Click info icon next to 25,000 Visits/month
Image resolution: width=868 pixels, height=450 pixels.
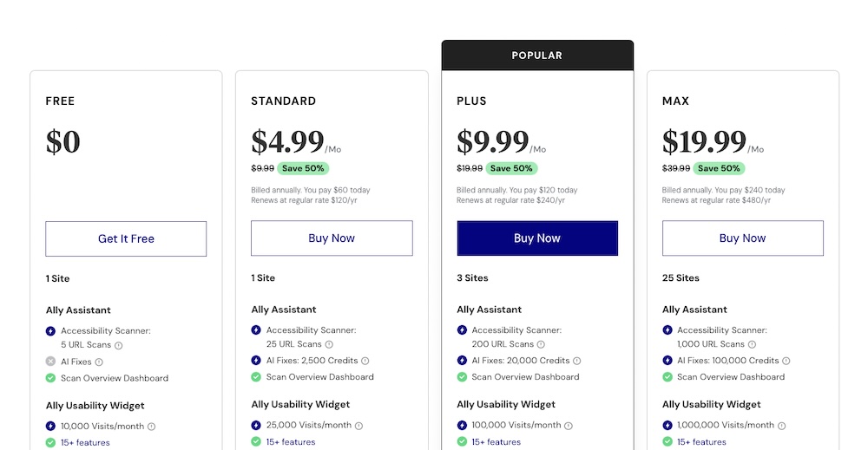(x=359, y=426)
